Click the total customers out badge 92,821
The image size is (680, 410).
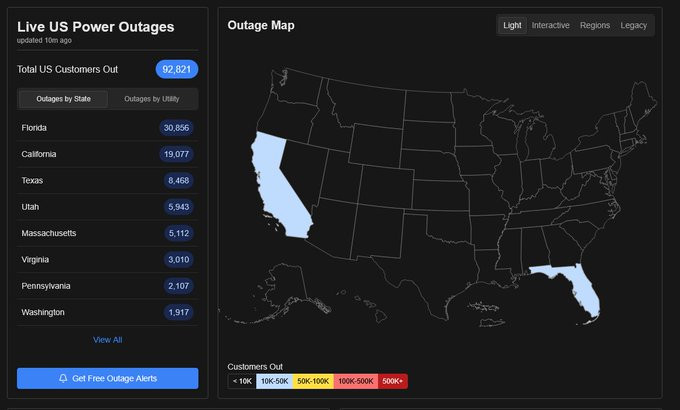[x=177, y=69]
